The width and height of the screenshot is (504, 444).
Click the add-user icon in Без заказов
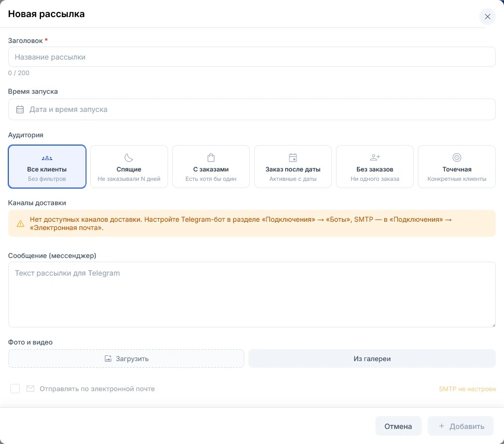(375, 157)
